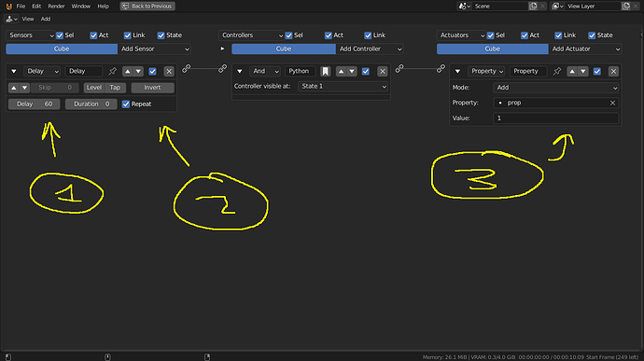The image size is (644, 361).
Task: Click the Delay 60 value field
Action: point(35,104)
